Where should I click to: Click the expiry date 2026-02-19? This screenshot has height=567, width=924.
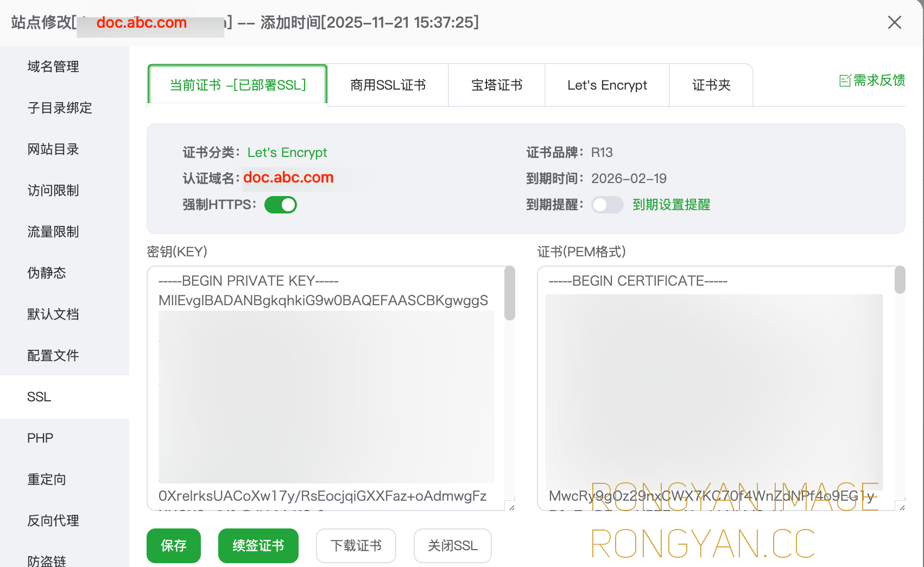click(629, 179)
